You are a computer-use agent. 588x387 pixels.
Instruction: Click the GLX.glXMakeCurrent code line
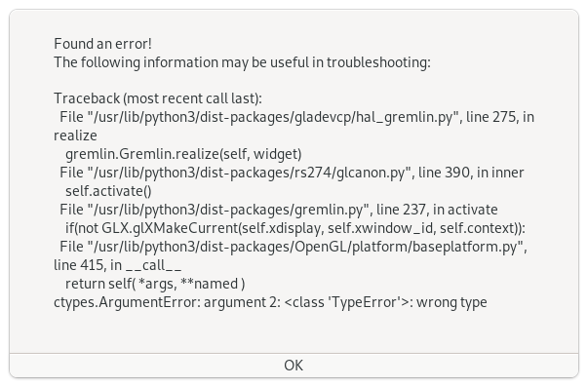click(x=295, y=228)
